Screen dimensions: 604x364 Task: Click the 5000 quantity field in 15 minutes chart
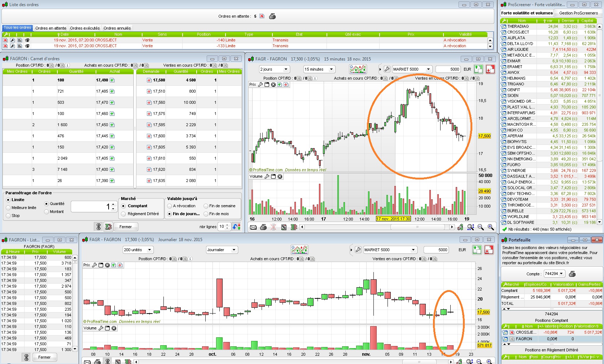[x=448, y=69]
